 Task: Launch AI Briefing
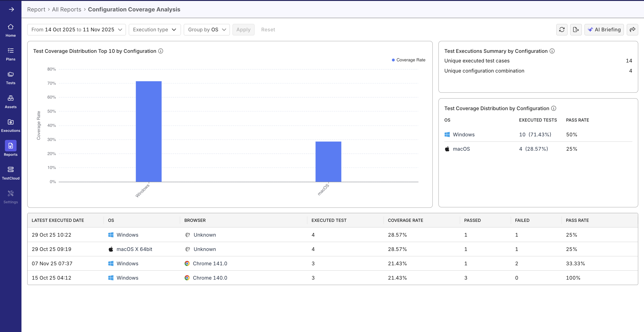[x=604, y=30]
